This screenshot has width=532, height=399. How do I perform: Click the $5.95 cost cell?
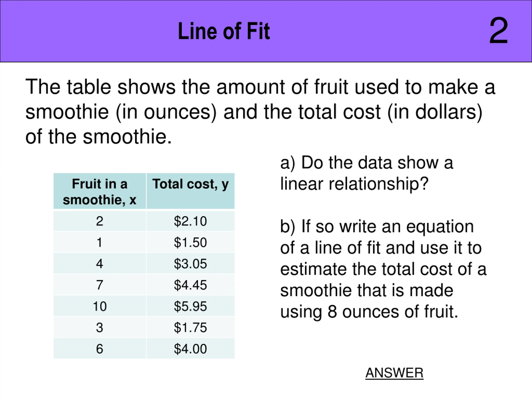(191, 306)
